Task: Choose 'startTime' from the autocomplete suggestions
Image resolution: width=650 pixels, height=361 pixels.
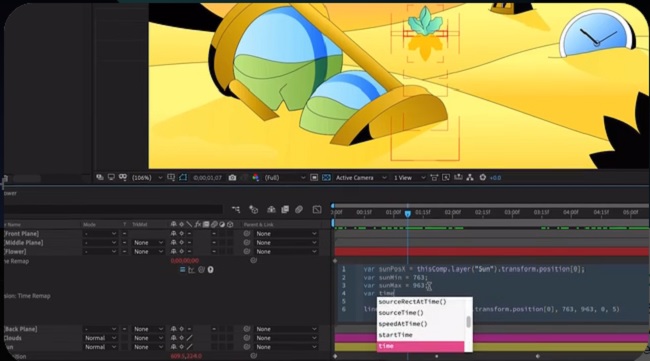Action: pyautogui.click(x=420, y=335)
